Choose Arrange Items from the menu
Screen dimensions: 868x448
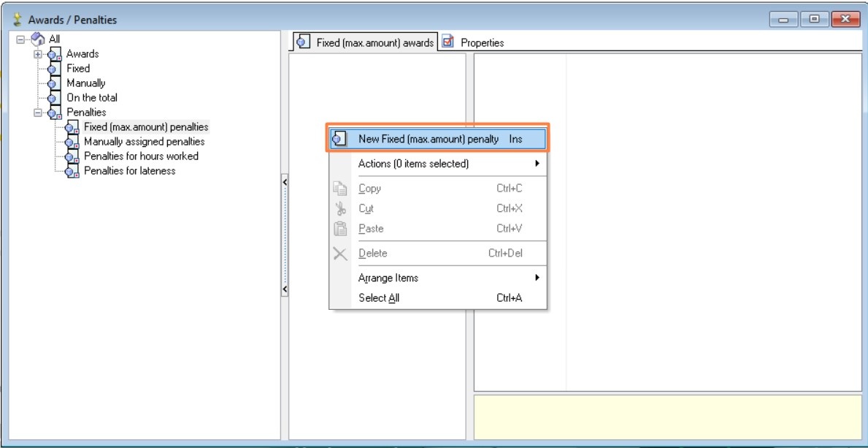coord(438,277)
